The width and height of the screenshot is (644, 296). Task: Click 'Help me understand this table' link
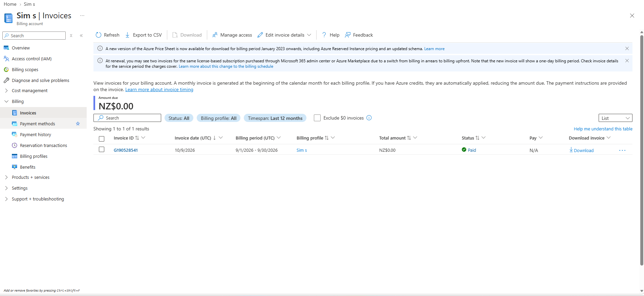coord(603,129)
